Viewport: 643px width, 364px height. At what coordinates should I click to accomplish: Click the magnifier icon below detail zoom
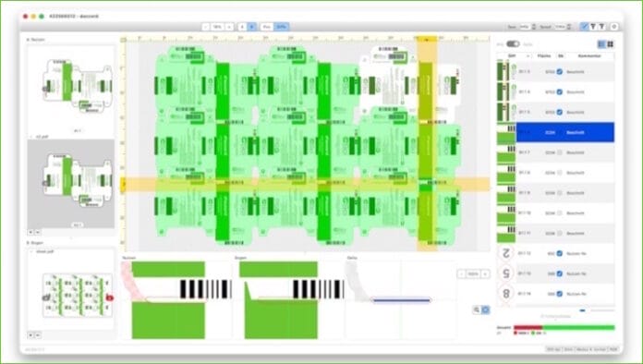point(477,309)
